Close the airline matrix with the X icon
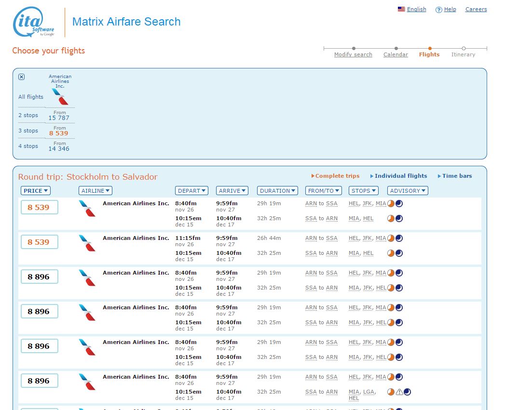532x410 pixels. point(21,77)
